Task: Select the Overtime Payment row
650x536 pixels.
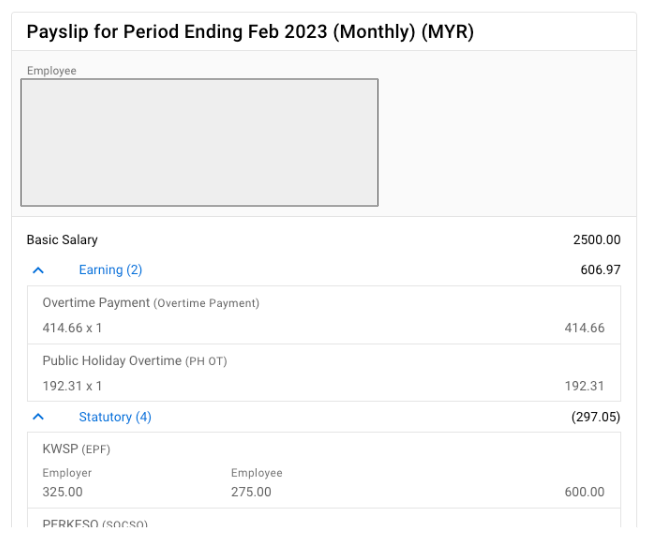Action: (324, 315)
